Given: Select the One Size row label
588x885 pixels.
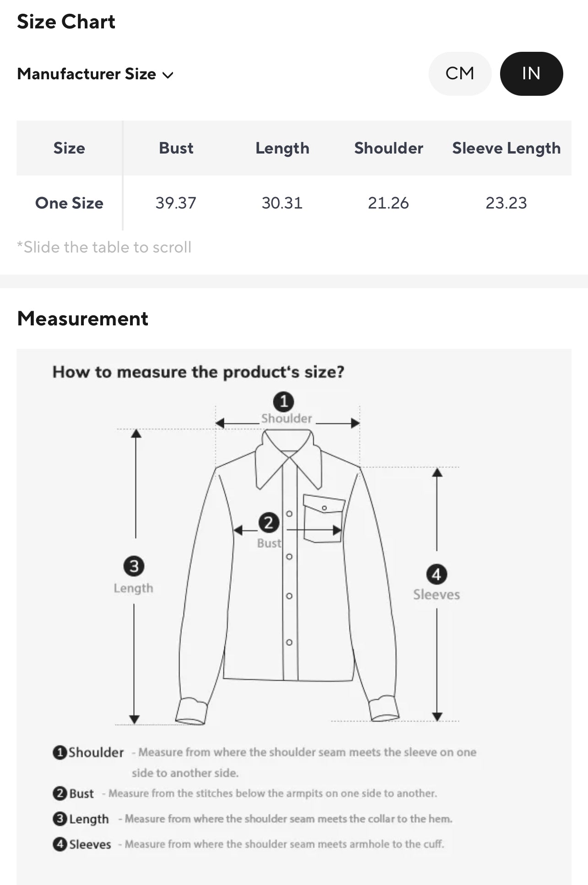Looking at the screenshot, I should click(69, 203).
